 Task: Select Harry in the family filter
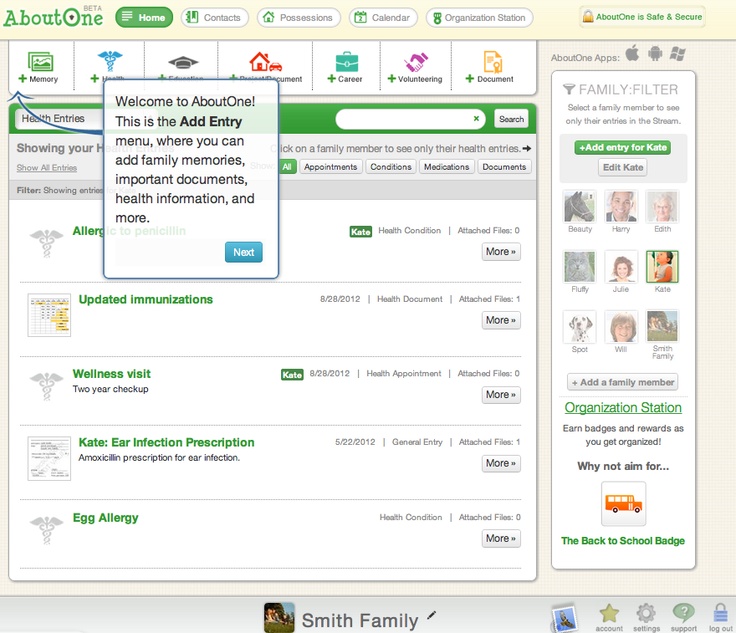coord(621,206)
